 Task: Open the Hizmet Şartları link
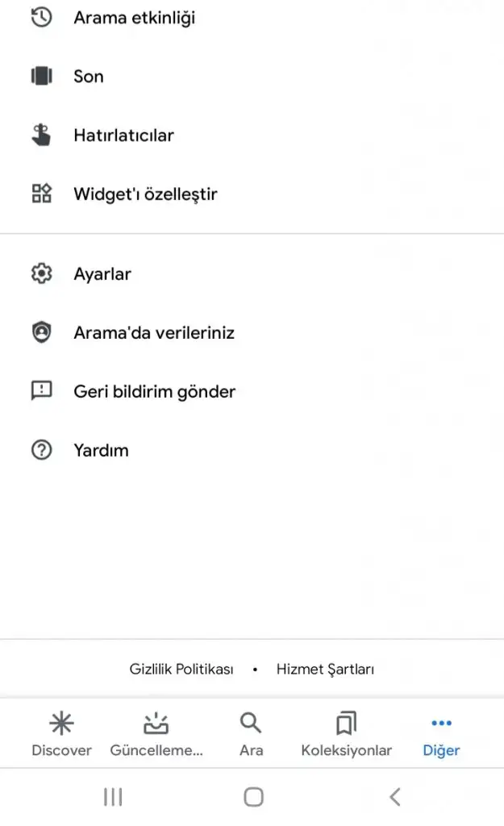click(325, 669)
